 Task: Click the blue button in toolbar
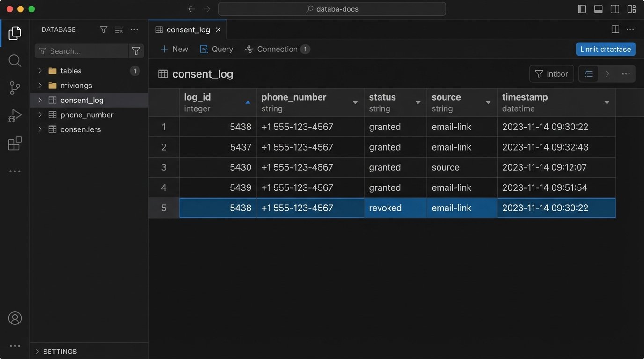[x=606, y=49]
